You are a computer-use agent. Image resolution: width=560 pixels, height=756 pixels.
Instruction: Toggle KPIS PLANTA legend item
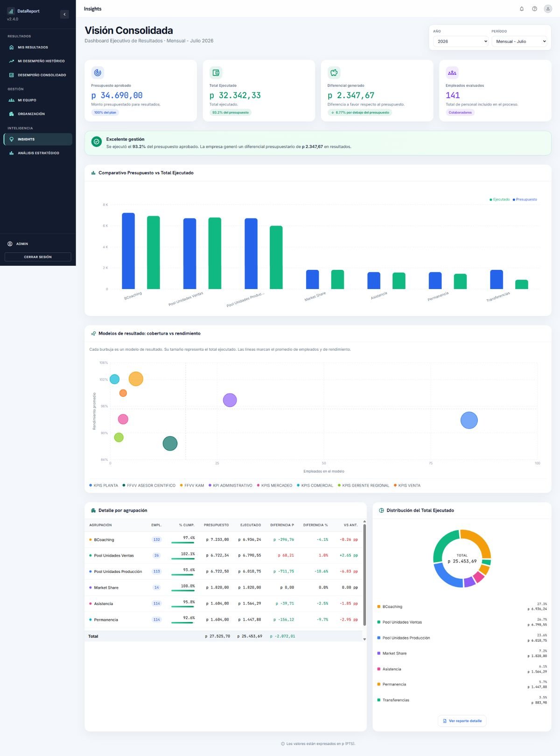pos(104,486)
